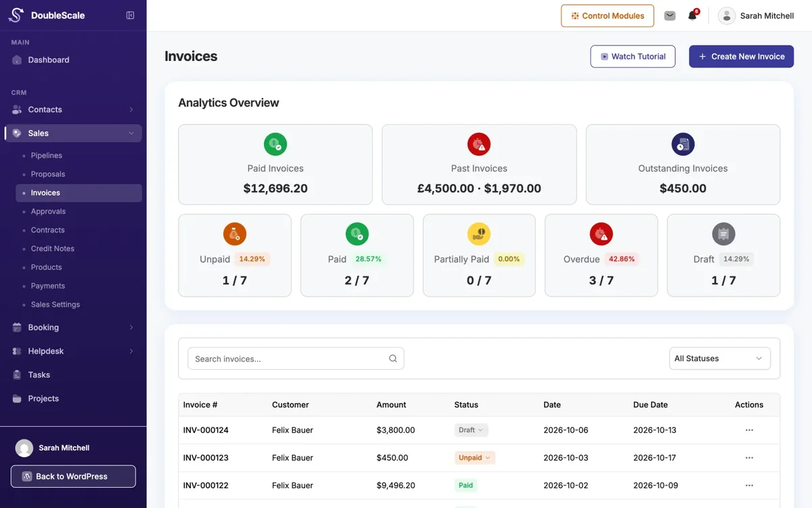The height and width of the screenshot is (508, 812).
Task: Click the Control Modules button
Action: pyautogui.click(x=608, y=16)
